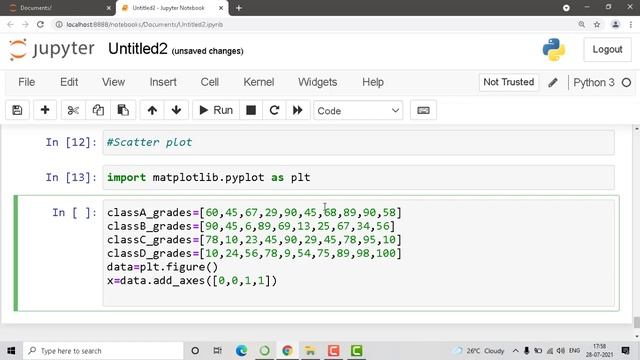The height and width of the screenshot is (360, 640).
Task: Open the command palette keyboard icon
Action: click(x=423, y=110)
